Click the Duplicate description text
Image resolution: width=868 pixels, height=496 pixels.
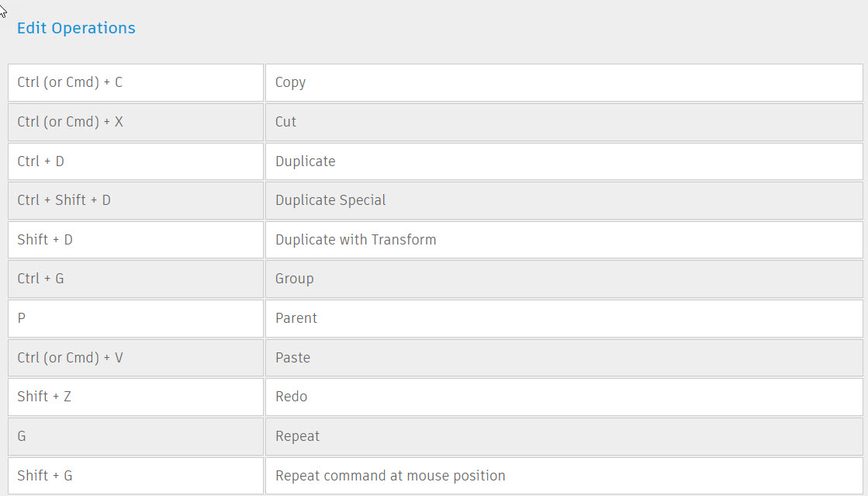click(x=305, y=161)
